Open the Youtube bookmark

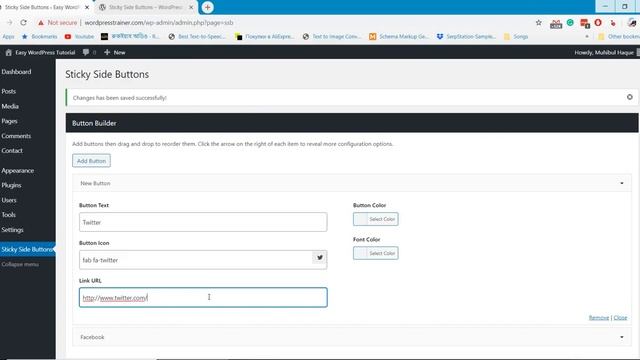coord(80,36)
